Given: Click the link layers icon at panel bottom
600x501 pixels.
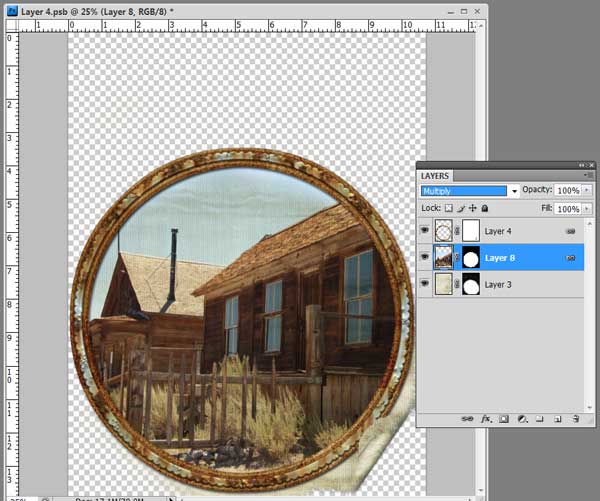Looking at the screenshot, I should coord(467,419).
